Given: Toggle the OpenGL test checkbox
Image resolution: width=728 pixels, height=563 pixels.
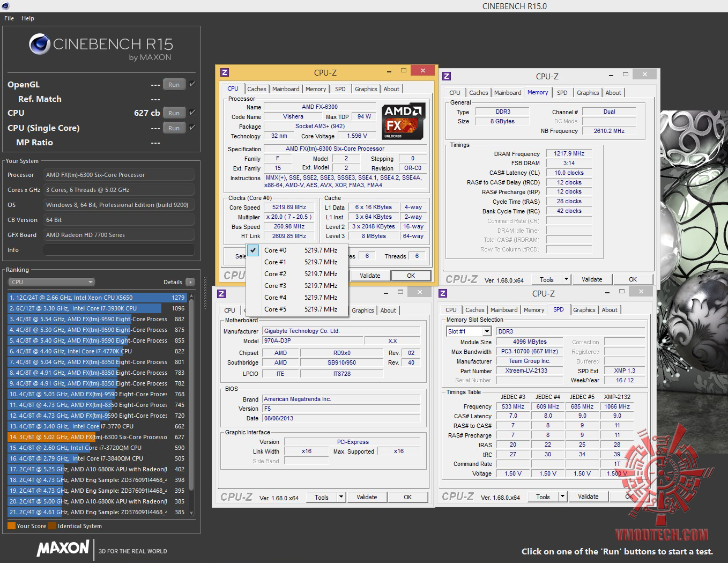Looking at the screenshot, I should coord(192,84).
